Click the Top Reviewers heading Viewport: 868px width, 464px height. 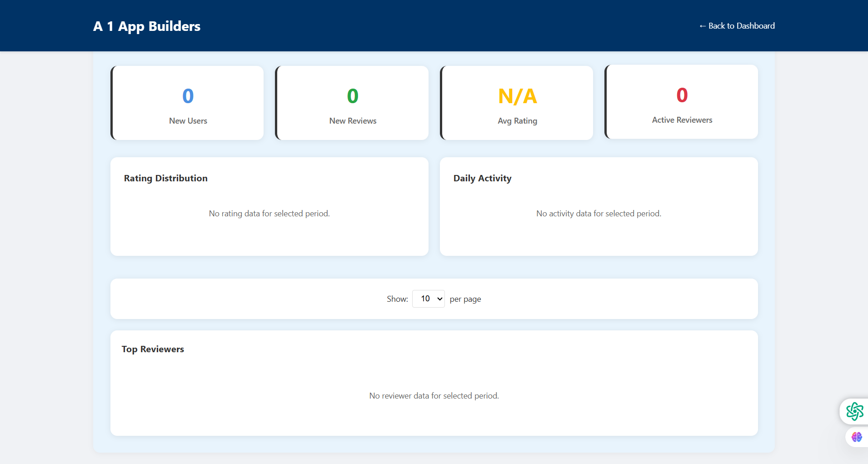153,349
